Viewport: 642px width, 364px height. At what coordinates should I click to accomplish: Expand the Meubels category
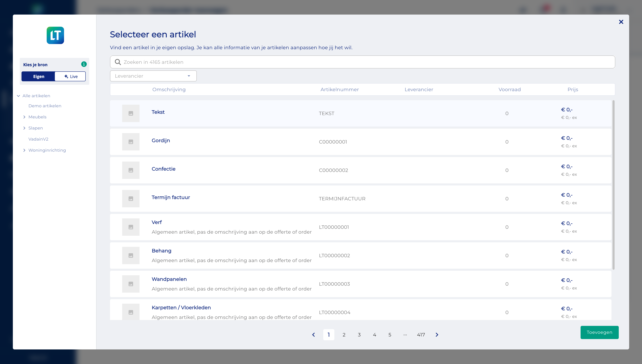click(x=24, y=117)
